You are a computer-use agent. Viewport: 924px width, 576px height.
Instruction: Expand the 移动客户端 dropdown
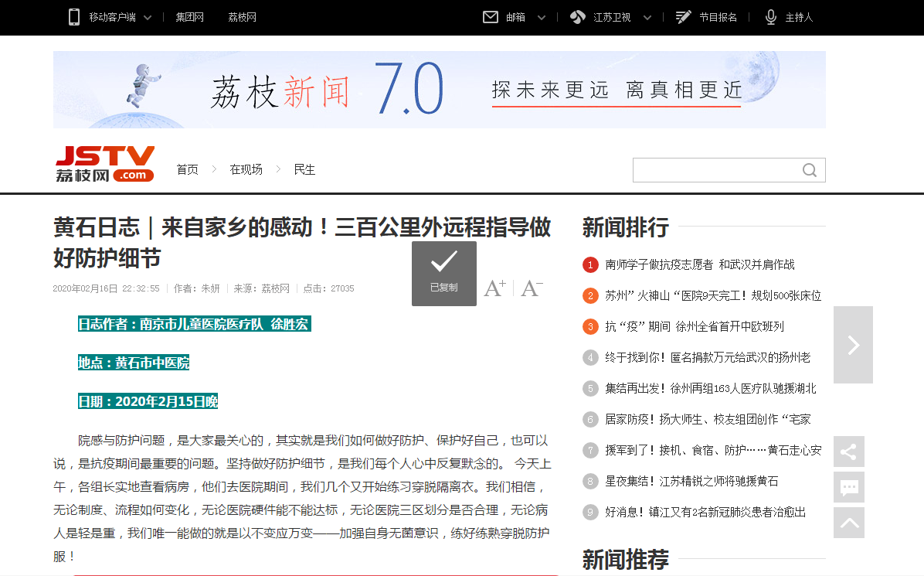150,16
